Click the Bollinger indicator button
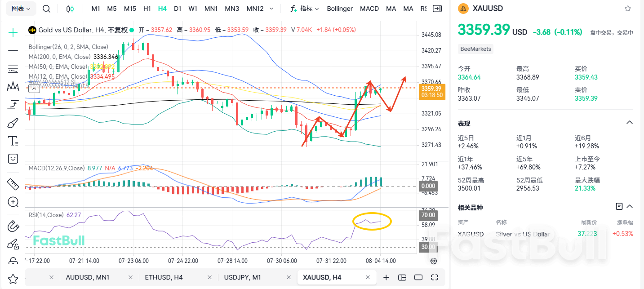Image resolution: width=644 pixels, height=289 pixels. click(340, 9)
